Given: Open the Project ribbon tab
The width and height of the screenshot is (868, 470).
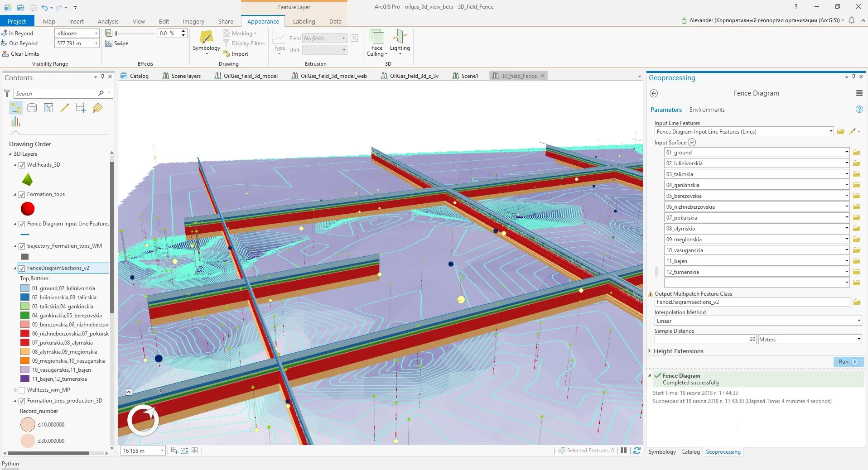Looking at the screenshot, I should pos(17,21).
